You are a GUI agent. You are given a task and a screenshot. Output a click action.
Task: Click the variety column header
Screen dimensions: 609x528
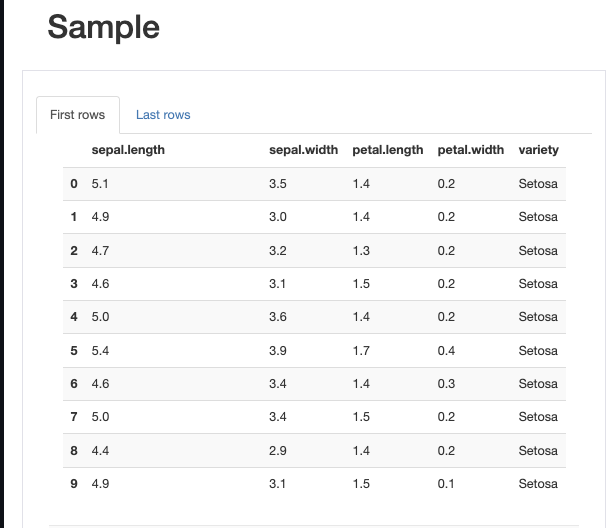[539, 150]
